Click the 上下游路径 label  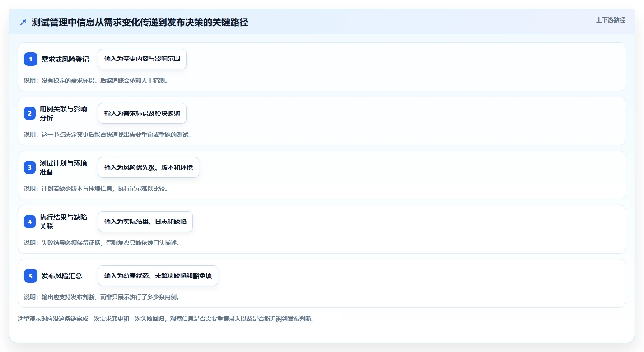tap(611, 20)
